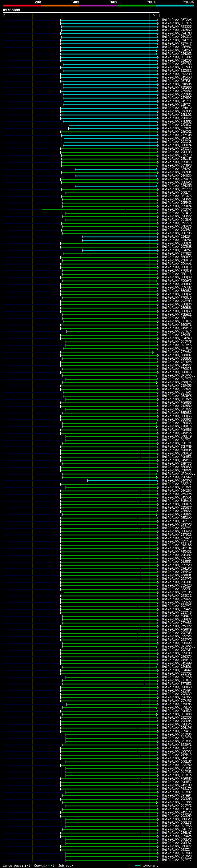The width and height of the screenshot is (197, 868).
Task: Click label UniRef100_Q20BD1
Action: point(177,667)
